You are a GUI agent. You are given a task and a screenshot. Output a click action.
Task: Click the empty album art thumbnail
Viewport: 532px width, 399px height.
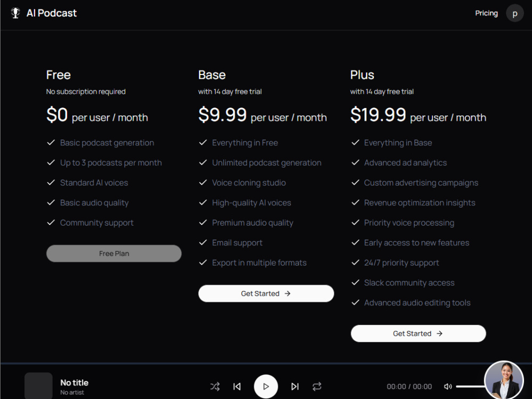[38, 386]
